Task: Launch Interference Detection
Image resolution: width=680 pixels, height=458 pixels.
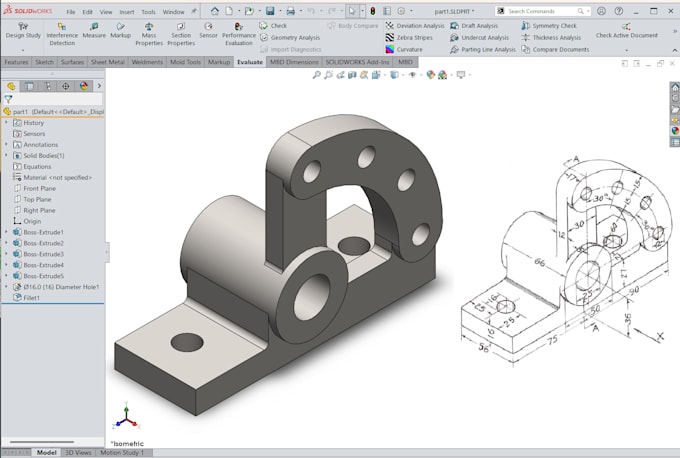Action: 62,34
